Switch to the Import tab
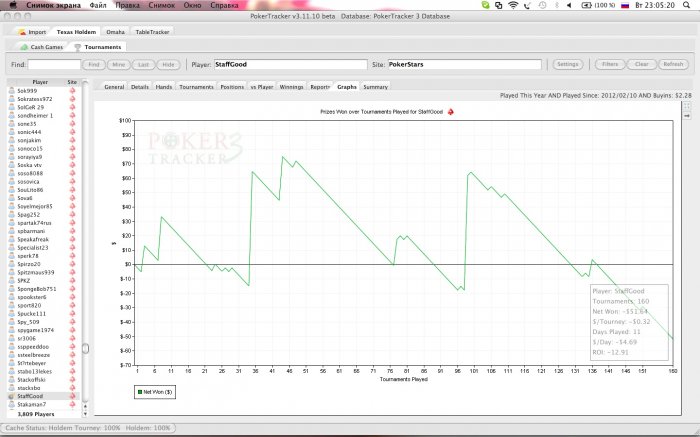 (32, 32)
